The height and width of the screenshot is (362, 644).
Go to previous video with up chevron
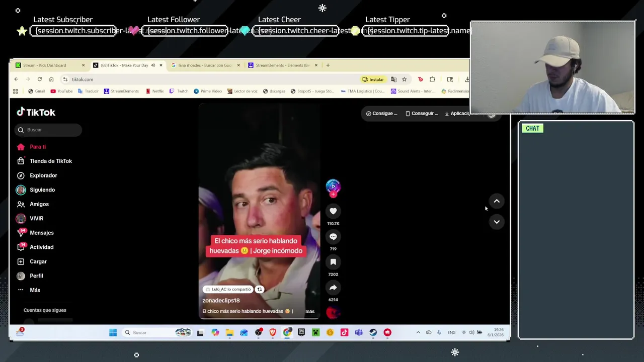point(497,201)
